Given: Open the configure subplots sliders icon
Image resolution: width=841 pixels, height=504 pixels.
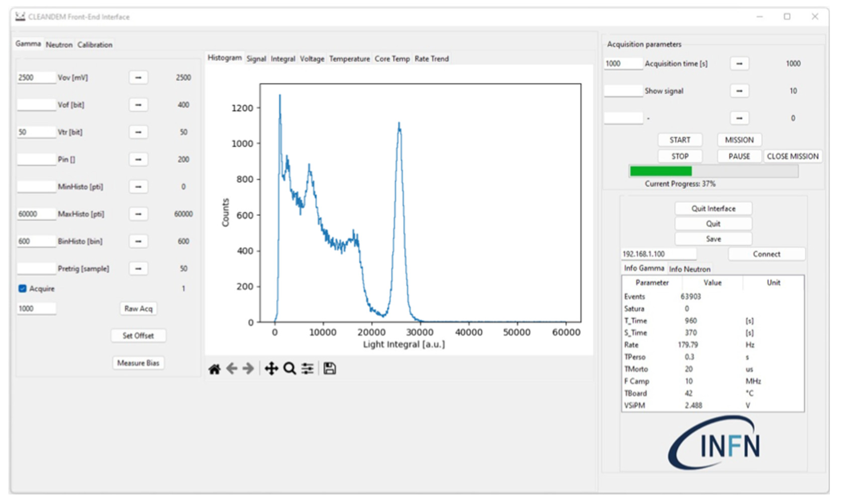Looking at the screenshot, I should point(307,368).
